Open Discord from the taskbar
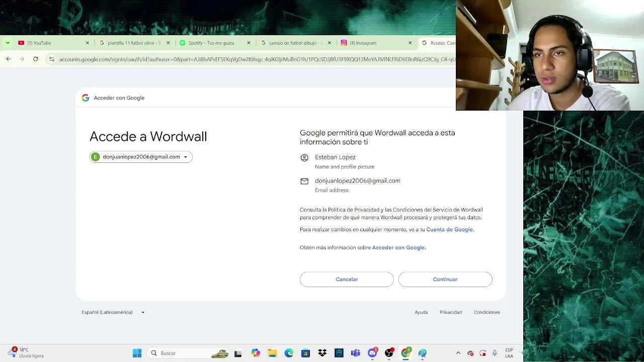Viewport: 644px width, 362px height. pos(372,353)
